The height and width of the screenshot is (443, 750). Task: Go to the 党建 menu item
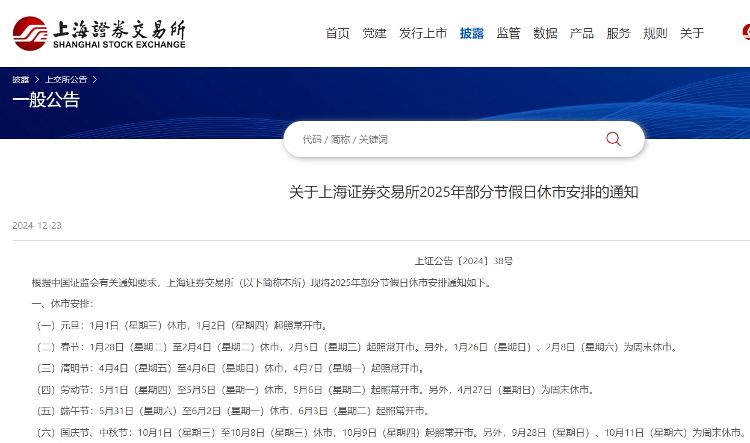pos(374,33)
